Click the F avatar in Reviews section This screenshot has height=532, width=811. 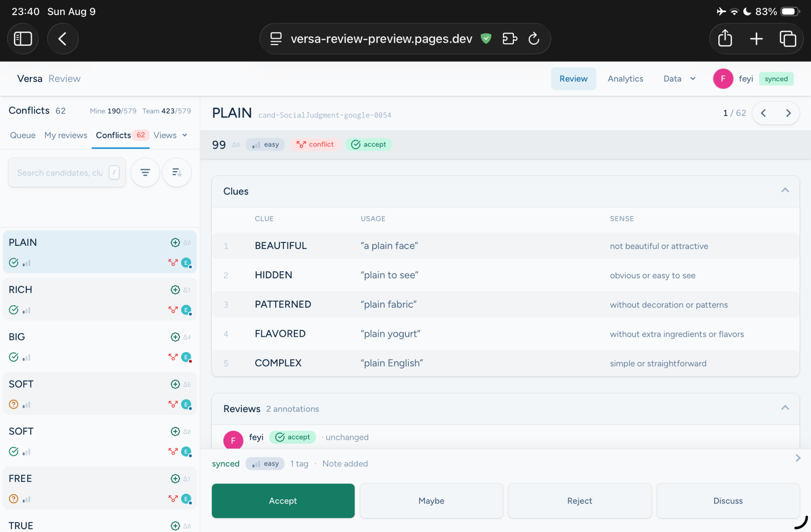(233, 440)
